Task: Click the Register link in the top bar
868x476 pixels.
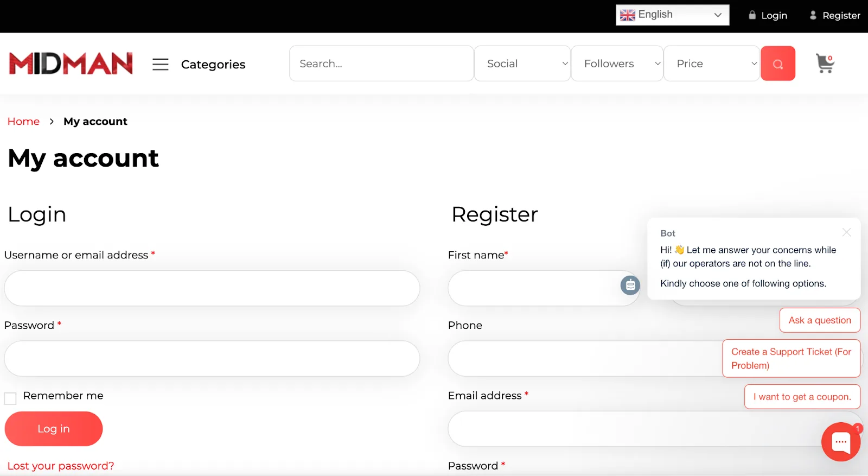Action: click(835, 15)
